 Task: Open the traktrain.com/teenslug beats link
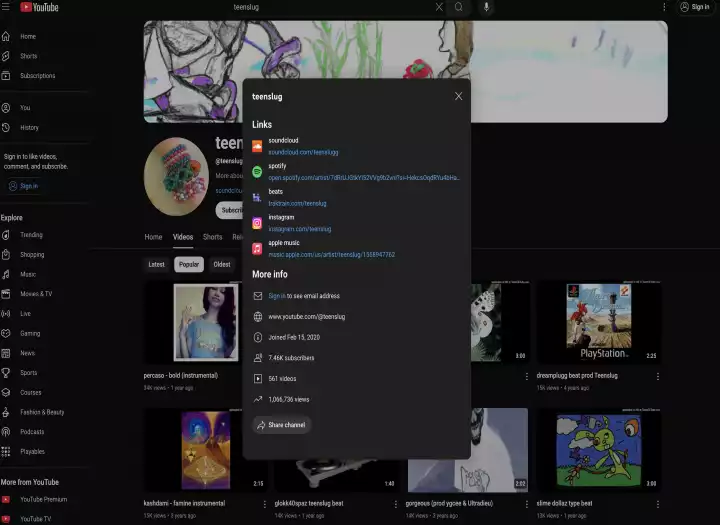coord(297,203)
